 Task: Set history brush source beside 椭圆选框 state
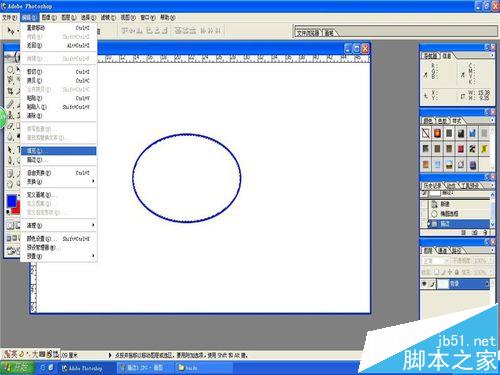pos(424,214)
